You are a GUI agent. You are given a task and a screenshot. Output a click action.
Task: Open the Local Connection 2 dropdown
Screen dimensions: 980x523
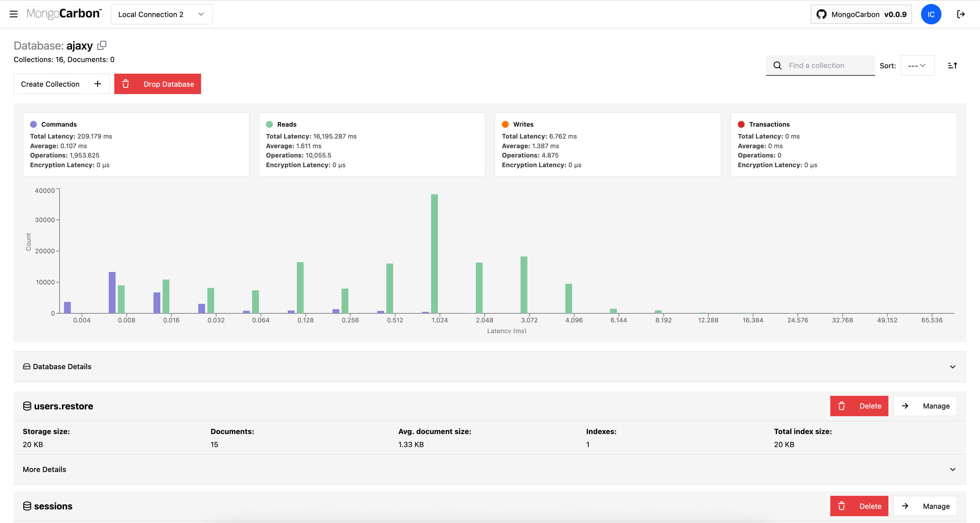click(x=162, y=14)
